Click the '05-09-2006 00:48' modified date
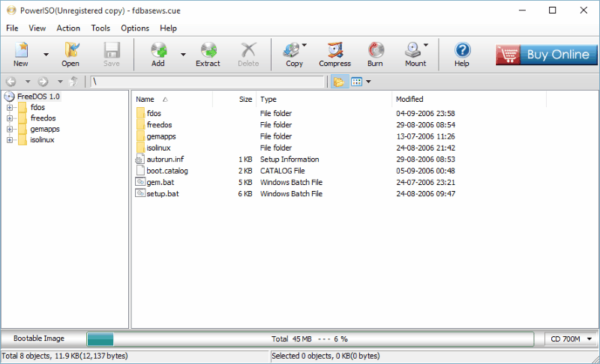The width and height of the screenshot is (600, 364). (425, 171)
